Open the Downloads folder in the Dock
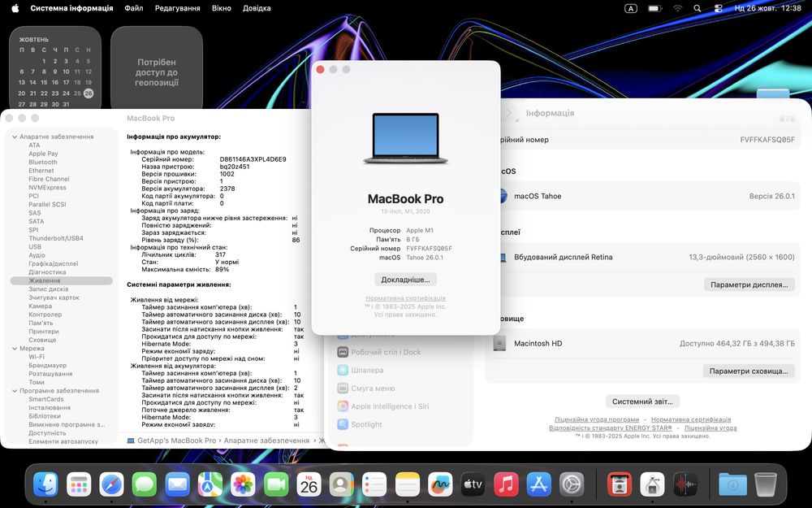Viewport: 812px width, 508px height. pos(732,484)
